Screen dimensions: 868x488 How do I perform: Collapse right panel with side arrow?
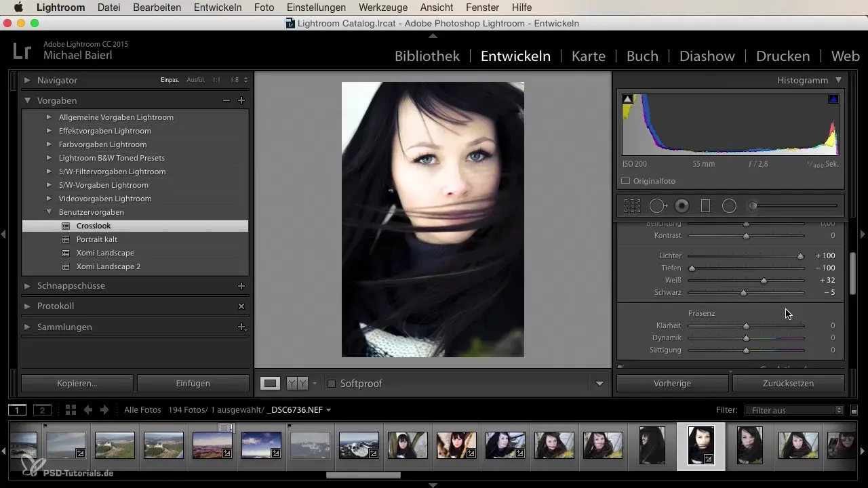tap(863, 234)
